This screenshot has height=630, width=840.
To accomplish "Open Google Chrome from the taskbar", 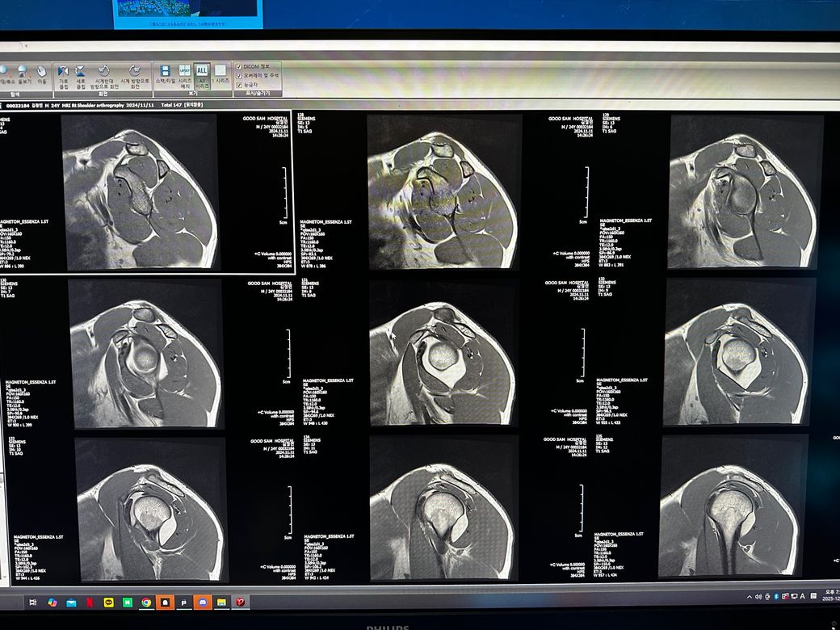I will [146, 602].
